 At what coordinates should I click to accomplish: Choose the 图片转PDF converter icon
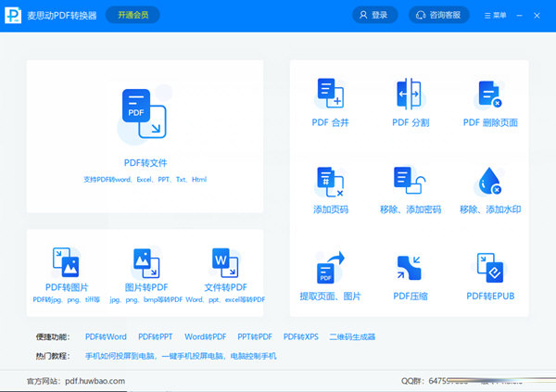pyautogui.click(x=145, y=262)
